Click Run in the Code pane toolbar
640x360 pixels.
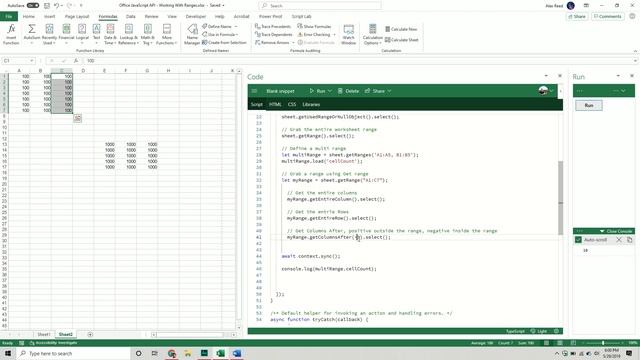[318, 91]
